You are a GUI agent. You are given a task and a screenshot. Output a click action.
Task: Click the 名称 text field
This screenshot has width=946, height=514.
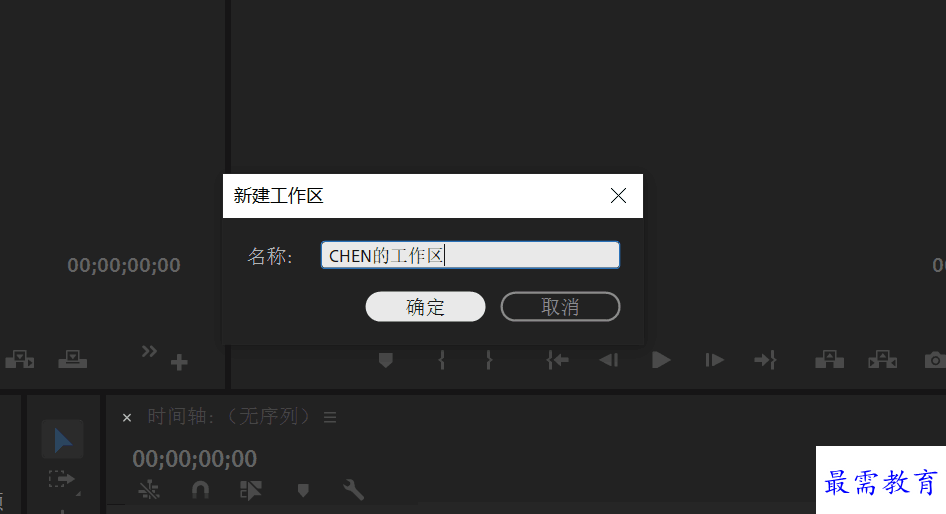(470, 255)
